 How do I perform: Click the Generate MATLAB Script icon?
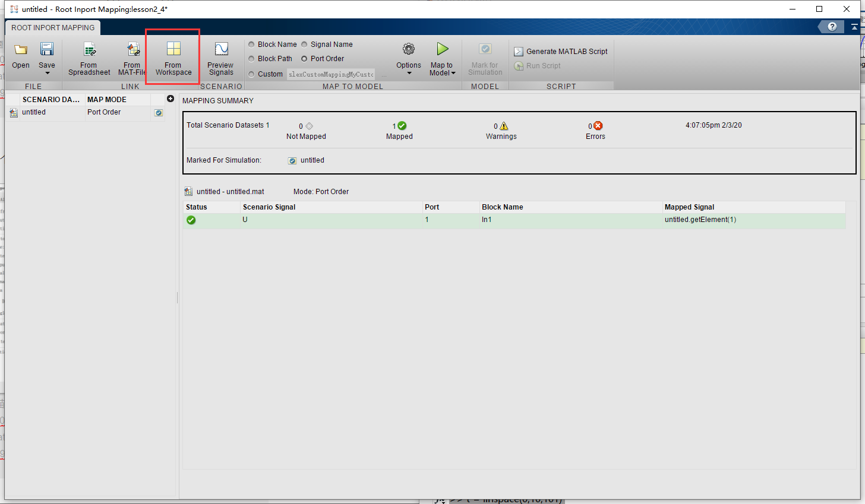pyautogui.click(x=518, y=51)
